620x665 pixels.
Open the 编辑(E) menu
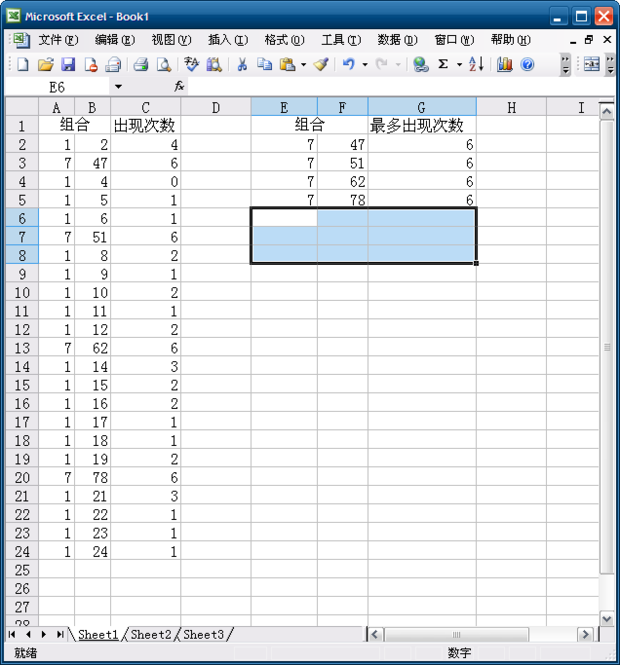pos(115,40)
